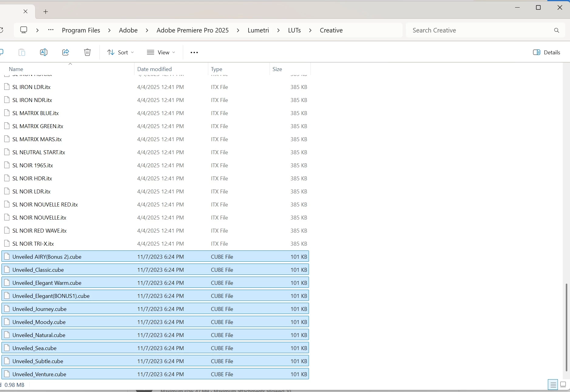Select SL NOIR NOUVELLE.itx file
Viewport: 570px width, 392px height.
[x=155, y=217]
